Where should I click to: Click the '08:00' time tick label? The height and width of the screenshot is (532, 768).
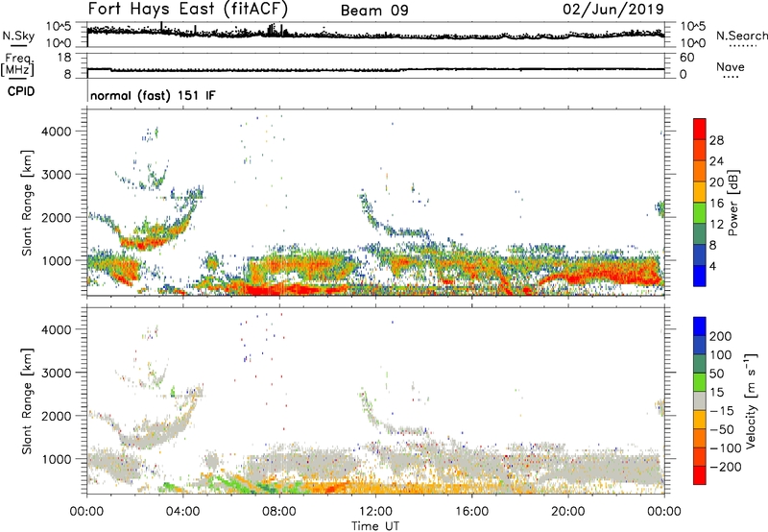tap(279, 512)
